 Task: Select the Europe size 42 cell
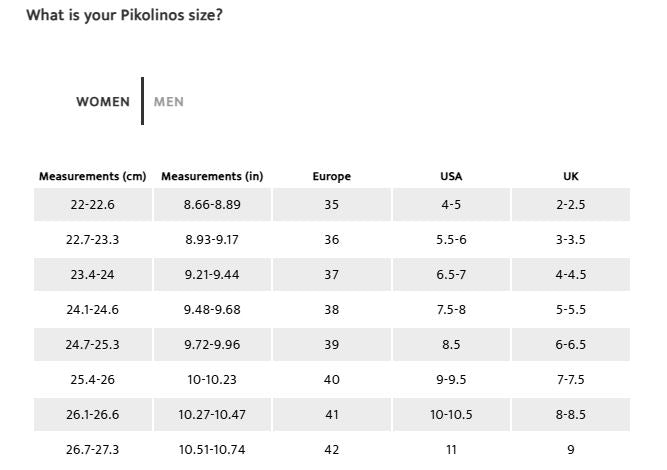332,450
